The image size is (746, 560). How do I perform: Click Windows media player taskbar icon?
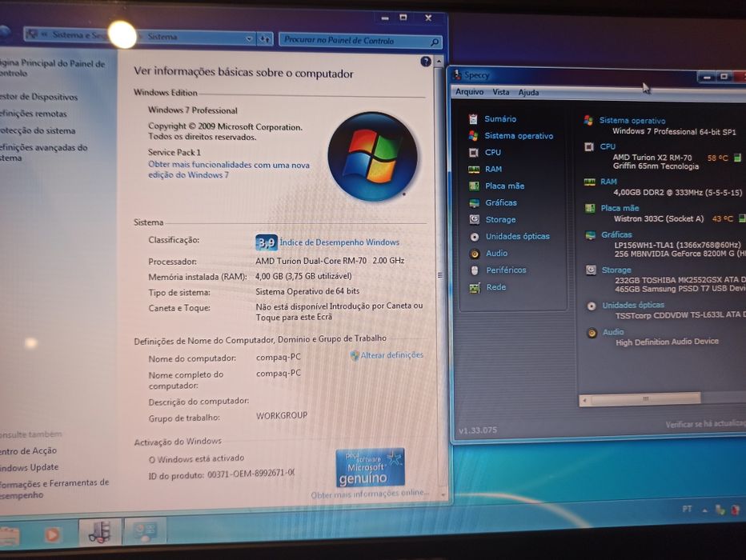click(x=52, y=535)
